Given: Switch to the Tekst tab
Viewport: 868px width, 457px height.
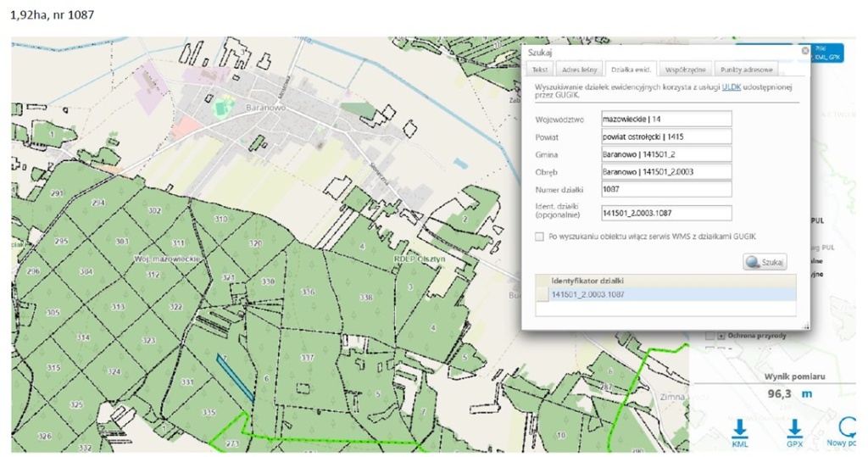Looking at the screenshot, I should (x=539, y=70).
